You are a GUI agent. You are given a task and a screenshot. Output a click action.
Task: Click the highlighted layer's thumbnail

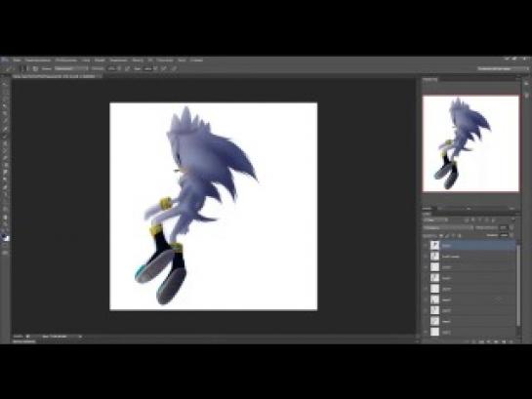434,245
